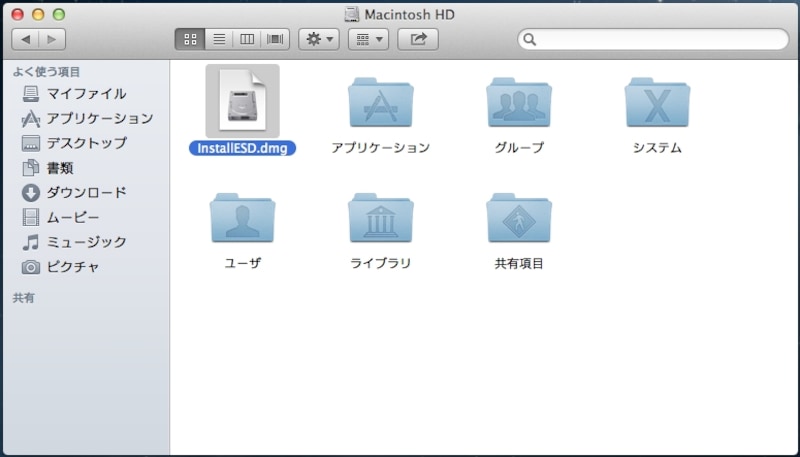Click the デスクトップ sidebar icon
Image resolution: width=800 pixels, height=457 pixels.
click(31, 143)
